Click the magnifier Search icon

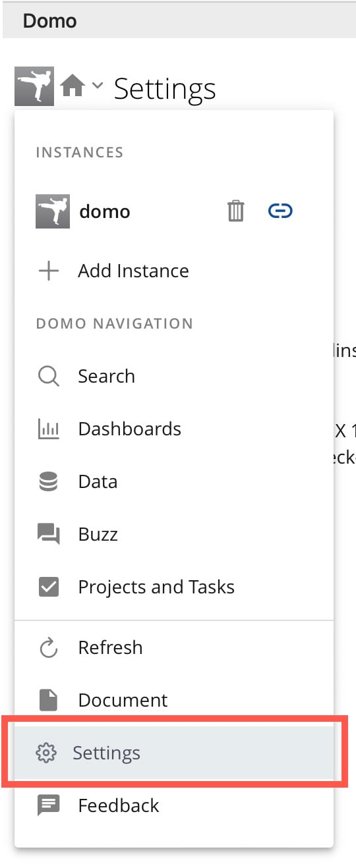[x=49, y=377]
